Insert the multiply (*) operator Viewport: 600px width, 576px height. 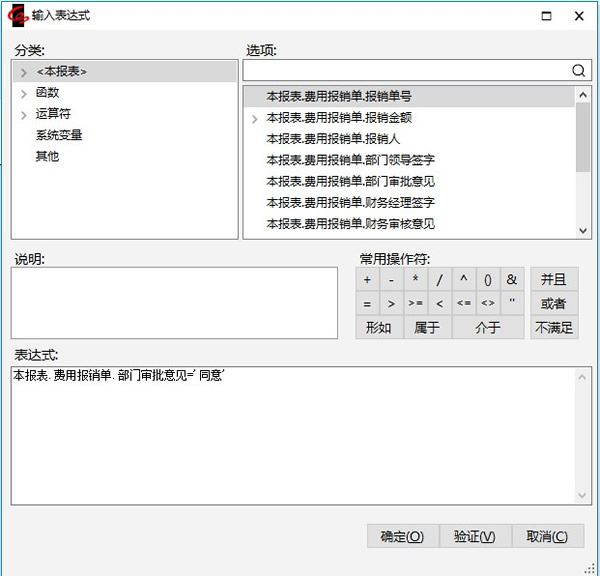[415, 280]
